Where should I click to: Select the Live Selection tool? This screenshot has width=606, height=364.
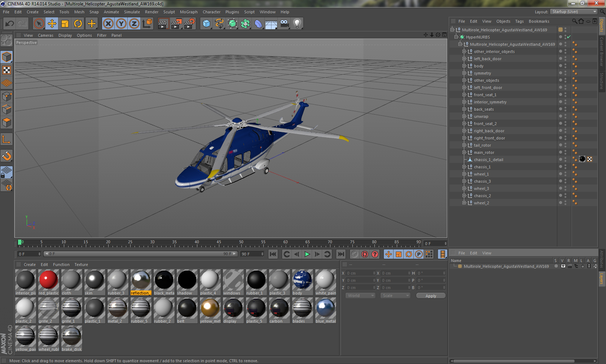tap(39, 24)
